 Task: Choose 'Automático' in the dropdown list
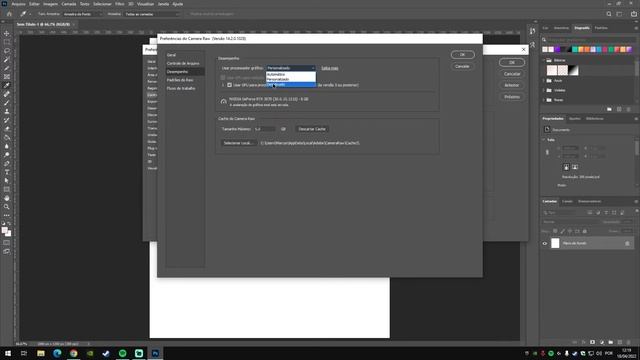[x=291, y=75]
